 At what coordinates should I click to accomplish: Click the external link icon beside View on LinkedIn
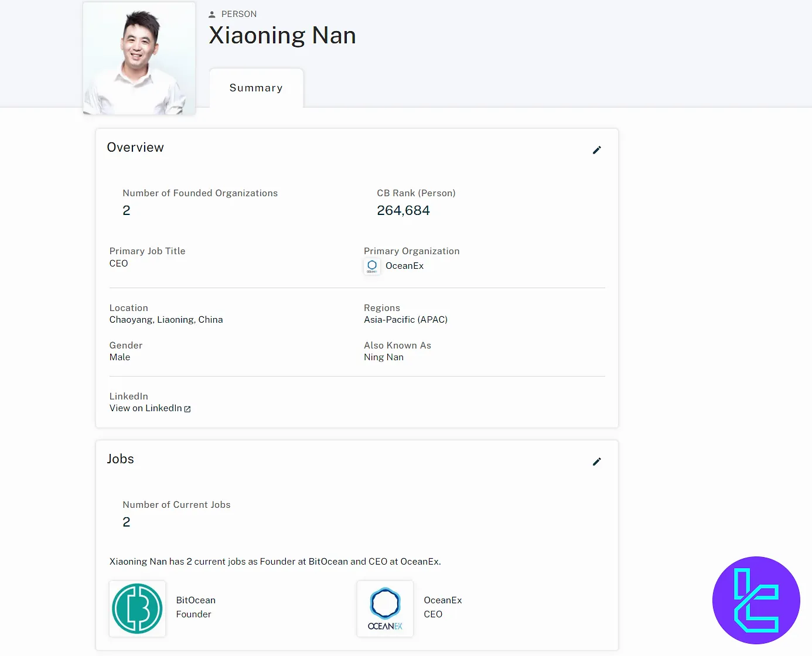click(x=187, y=409)
